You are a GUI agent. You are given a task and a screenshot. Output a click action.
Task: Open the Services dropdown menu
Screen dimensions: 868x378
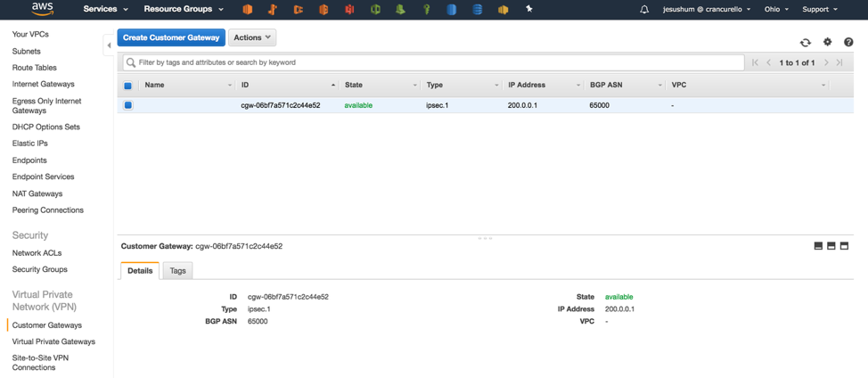105,9
